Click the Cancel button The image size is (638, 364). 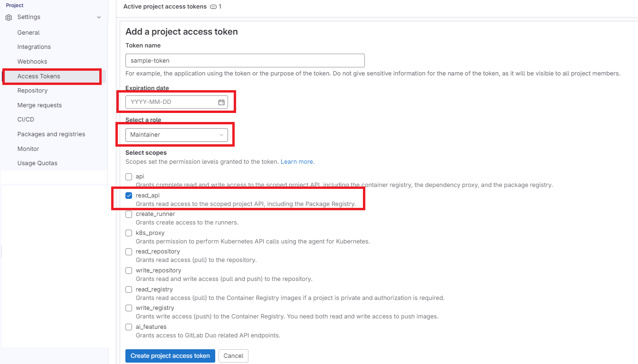233,356
